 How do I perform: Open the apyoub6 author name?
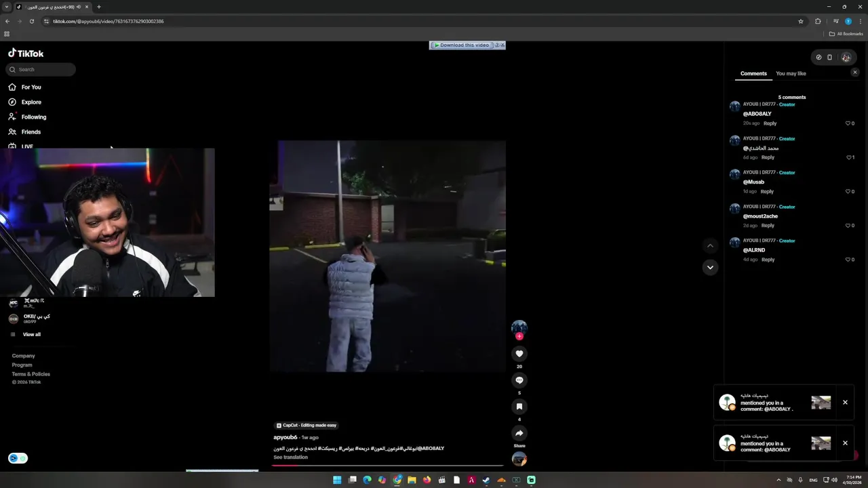click(x=285, y=437)
